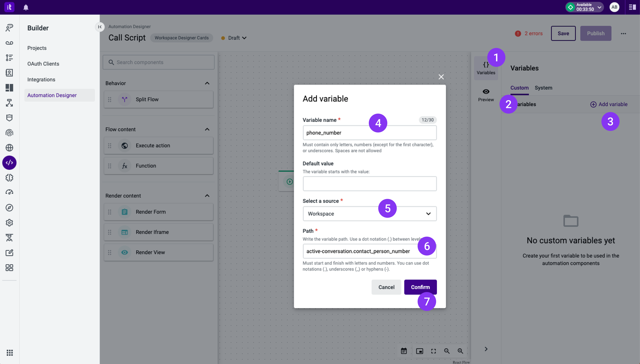640x364 pixels.
Task: Click the Render View eye icon
Action: (x=124, y=252)
